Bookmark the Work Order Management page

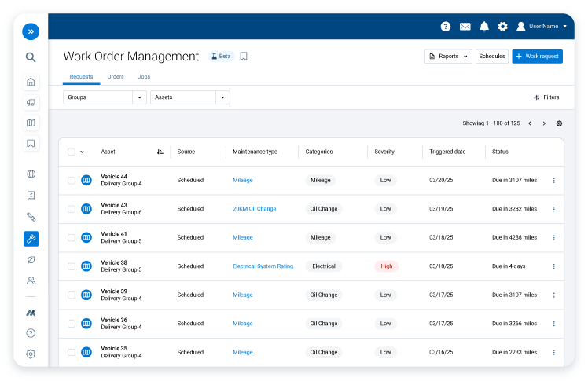[244, 57]
